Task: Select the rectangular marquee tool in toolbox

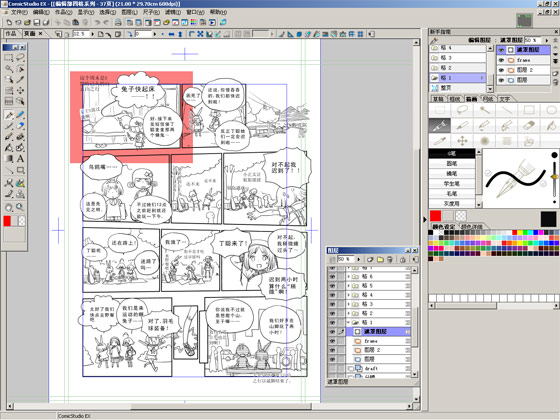Action: (9, 58)
